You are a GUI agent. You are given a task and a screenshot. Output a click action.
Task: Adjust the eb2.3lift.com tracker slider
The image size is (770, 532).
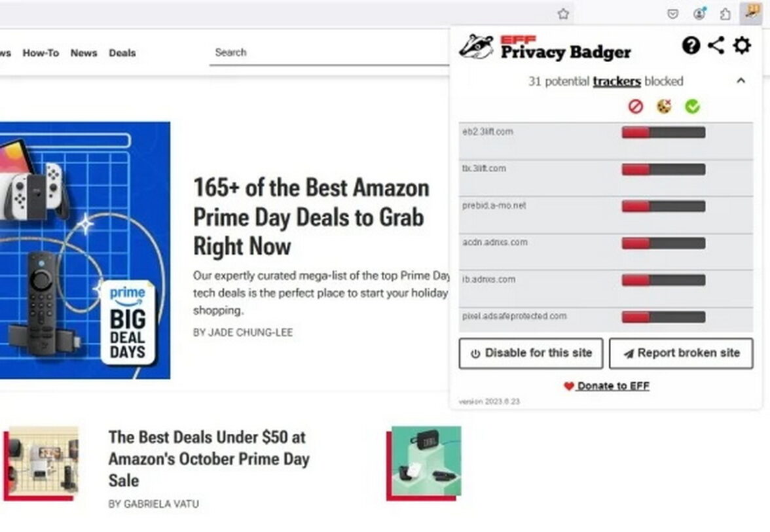point(663,132)
